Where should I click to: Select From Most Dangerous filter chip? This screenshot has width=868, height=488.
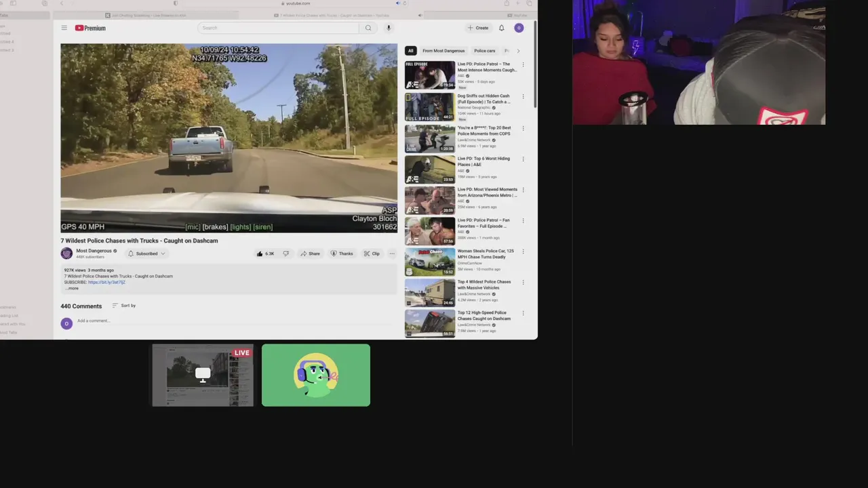(443, 51)
